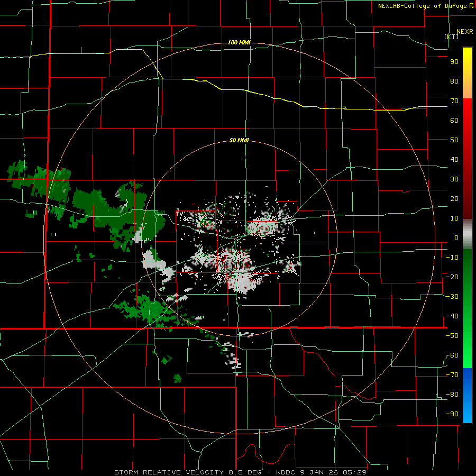The width and height of the screenshot is (476, 476).
Task: Click the 70 value on the velocity scale
Action: [x=454, y=101]
